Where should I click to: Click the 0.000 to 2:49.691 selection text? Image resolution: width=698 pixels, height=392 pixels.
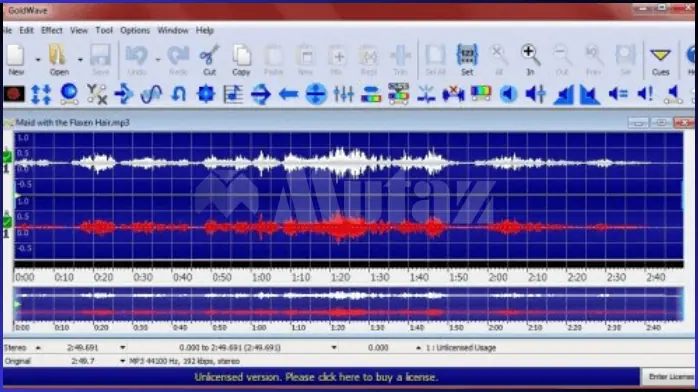[x=230, y=348]
